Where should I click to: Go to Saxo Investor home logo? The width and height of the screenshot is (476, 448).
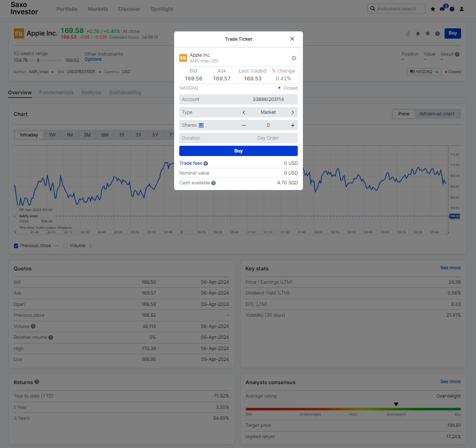click(x=24, y=8)
